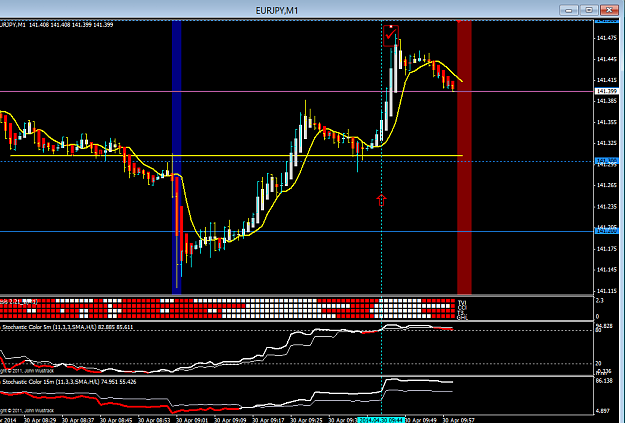Click the 141.385 price axis label
Viewport: 625px width, 423px height.
(607, 101)
